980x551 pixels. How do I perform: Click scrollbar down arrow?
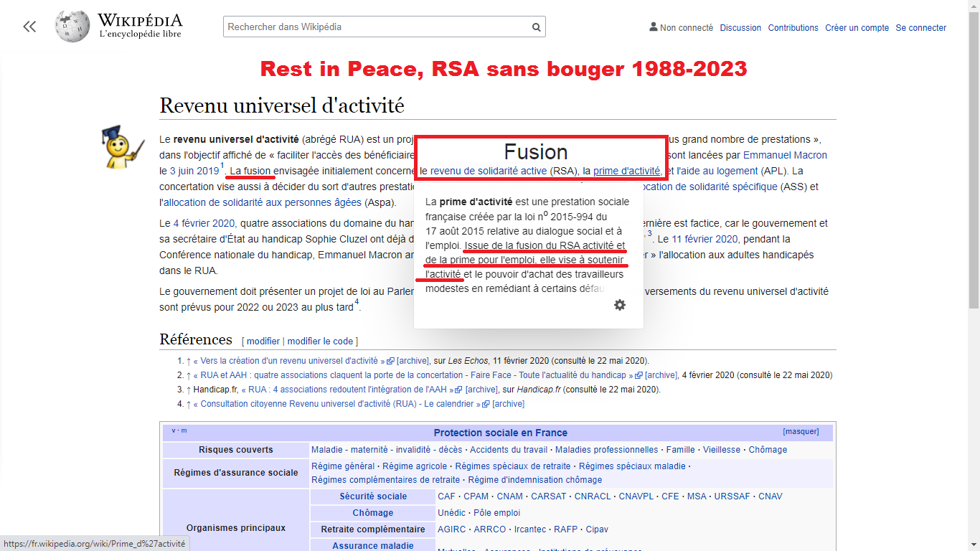point(974,545)
